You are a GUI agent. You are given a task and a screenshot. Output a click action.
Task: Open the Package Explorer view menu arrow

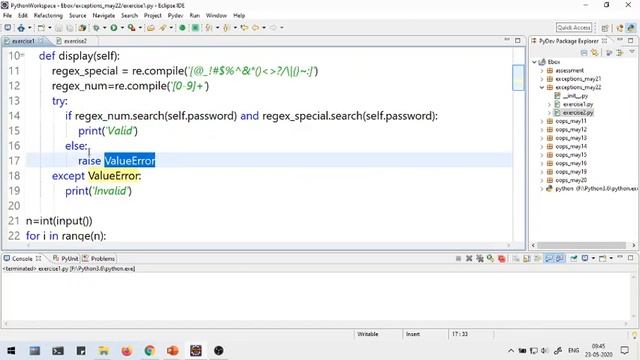pyautogui.click(x=632, y=52)
